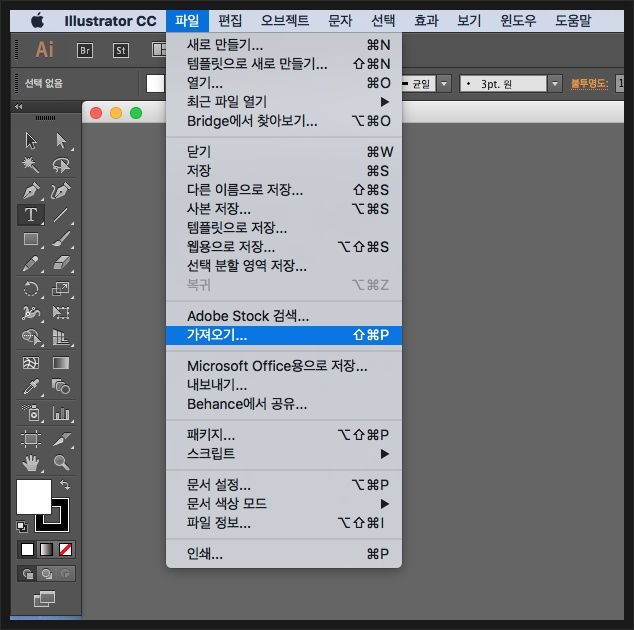Choose 웹용으로 저장... menu item
Screen dimensions: 634x630
pyautogui.click(x=284, y=247)
